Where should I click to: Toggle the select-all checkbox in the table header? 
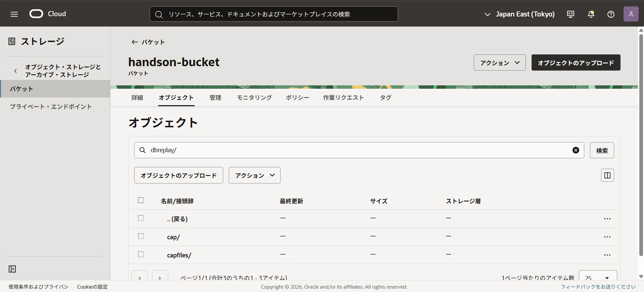(141, 200)
